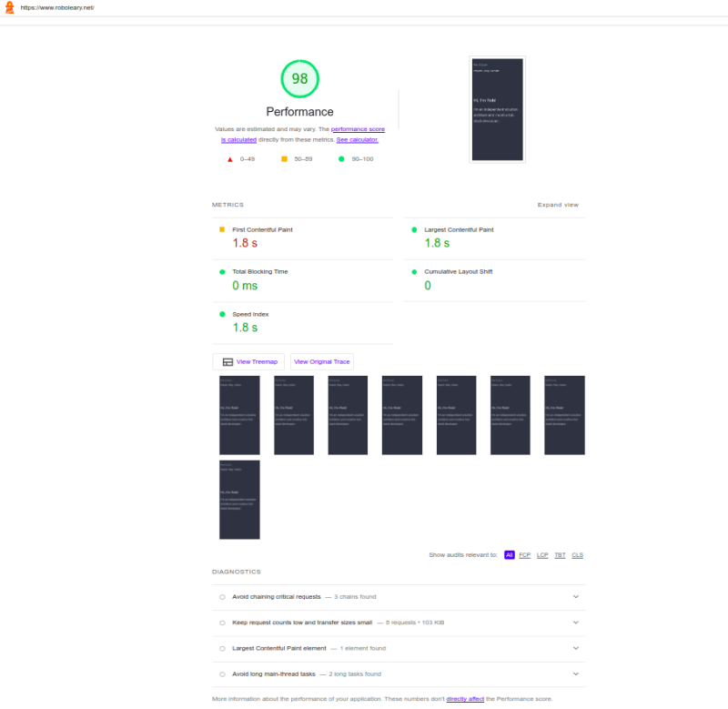Click grey circle beside Avoid long main-thread tasks
The width and height of the screenshot is (728, 709).
222,674
